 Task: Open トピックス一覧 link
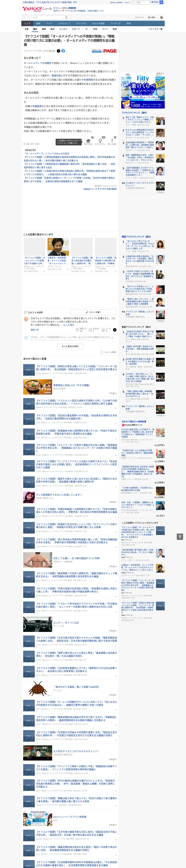coord(155,29)
